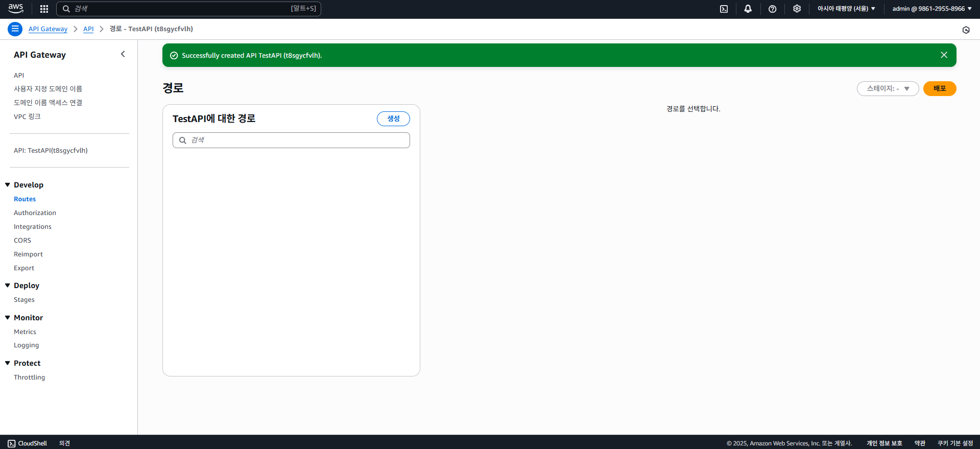Open Export under Develop

pos(24,268)
